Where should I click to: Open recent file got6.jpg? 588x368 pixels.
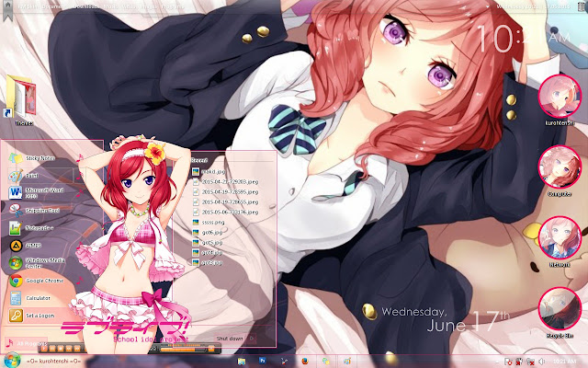coord(208,233)
